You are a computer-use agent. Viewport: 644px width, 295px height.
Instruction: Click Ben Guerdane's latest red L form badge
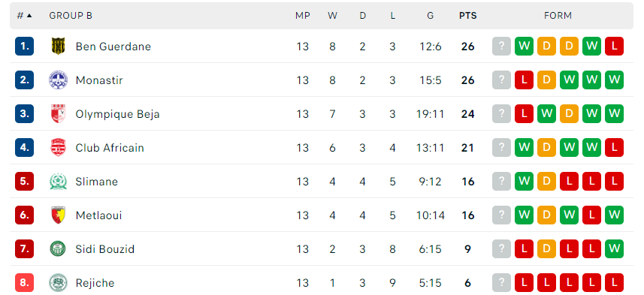614,47
